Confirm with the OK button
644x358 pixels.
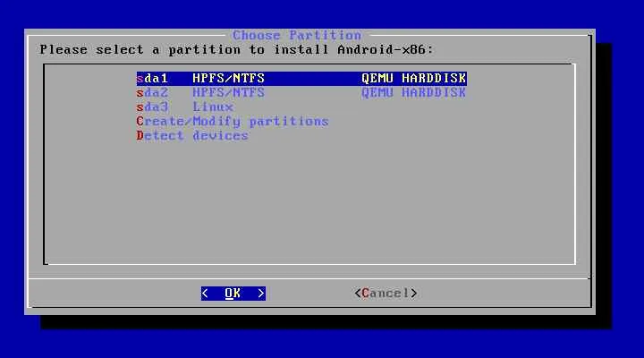pos(233,293)
